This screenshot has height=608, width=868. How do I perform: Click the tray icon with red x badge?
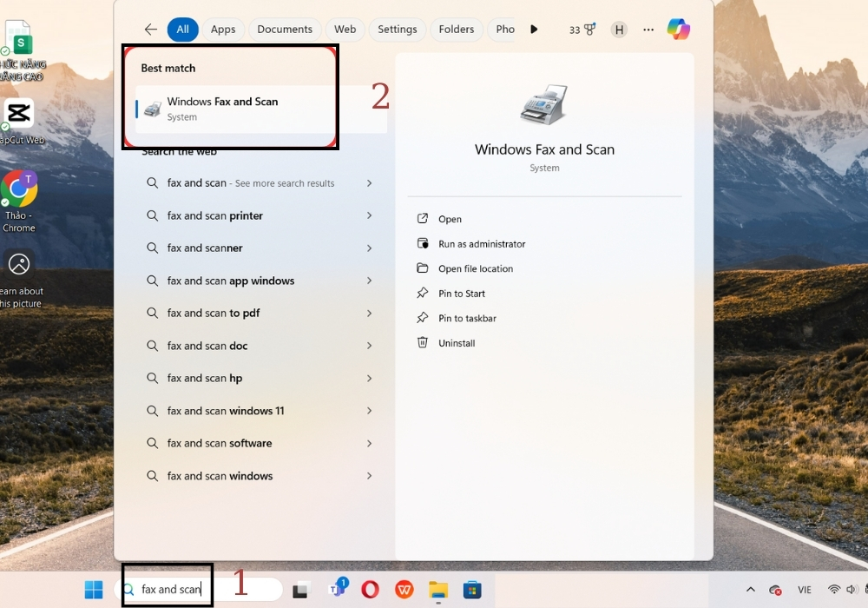[x=775, y=591]
